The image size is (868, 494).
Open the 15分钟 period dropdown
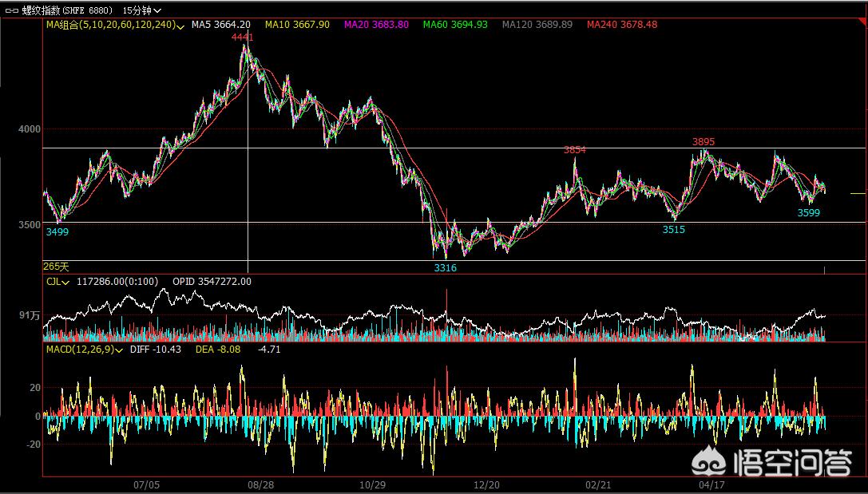tap(141, 10)
